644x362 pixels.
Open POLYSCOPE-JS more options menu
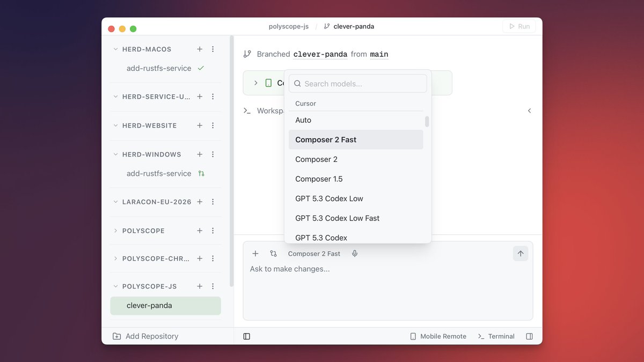point(213,286)
